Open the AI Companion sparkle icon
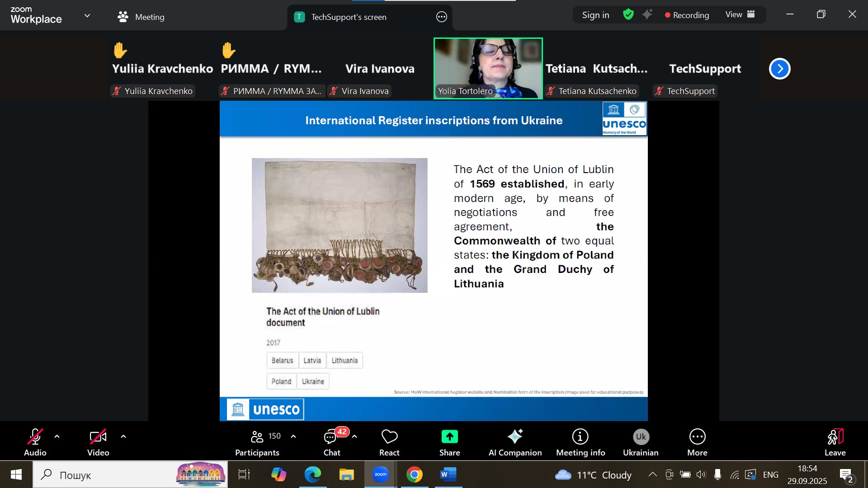 pos(515,437)
